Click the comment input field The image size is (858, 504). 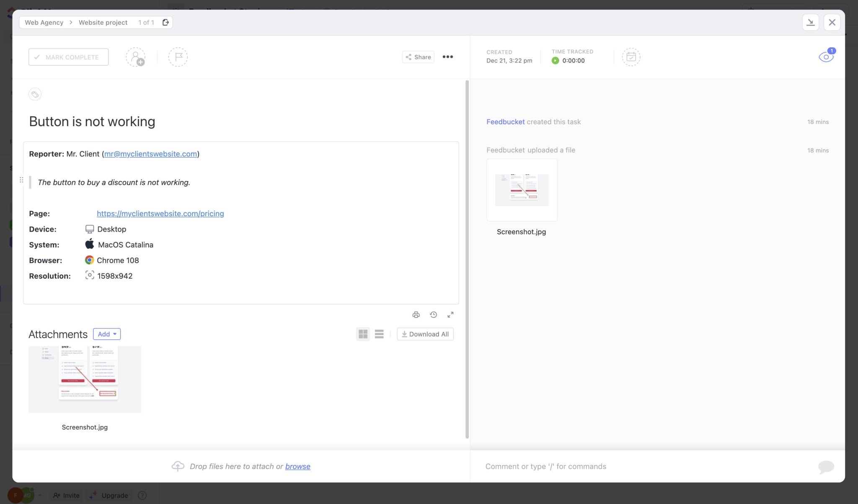pyautogui.click(x=587, y=466)
